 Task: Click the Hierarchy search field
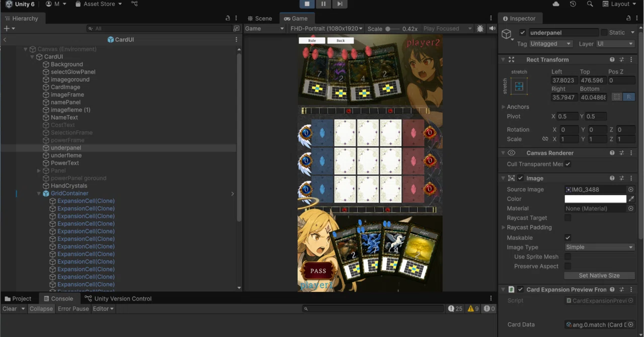[x=159, y=29]
